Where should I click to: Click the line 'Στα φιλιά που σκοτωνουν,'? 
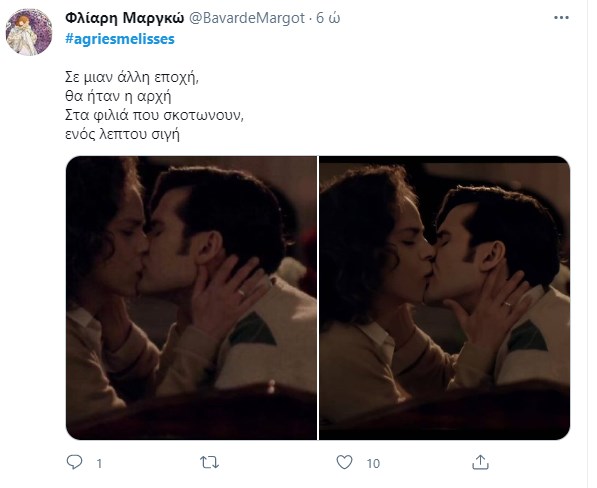(x=154, y=115)
